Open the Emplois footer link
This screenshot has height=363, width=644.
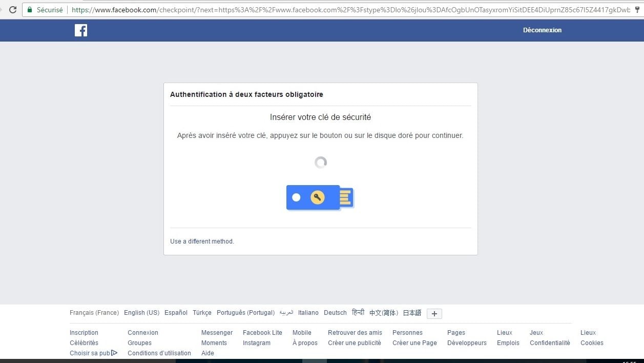click(x=508, y=343)
